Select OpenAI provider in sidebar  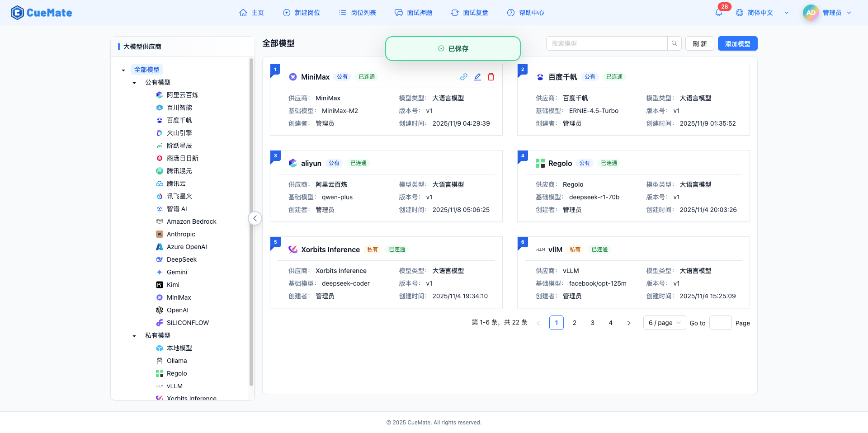(x=177, y=310)
